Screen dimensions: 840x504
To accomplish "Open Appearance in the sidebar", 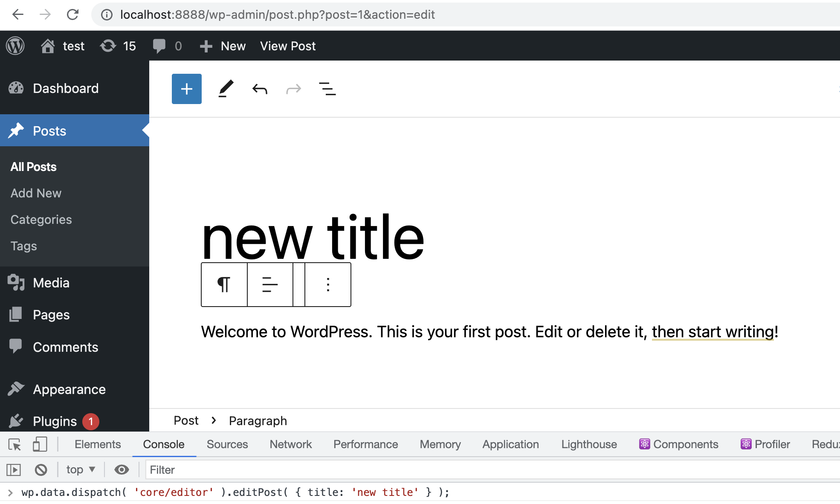I will coord(75,389).
